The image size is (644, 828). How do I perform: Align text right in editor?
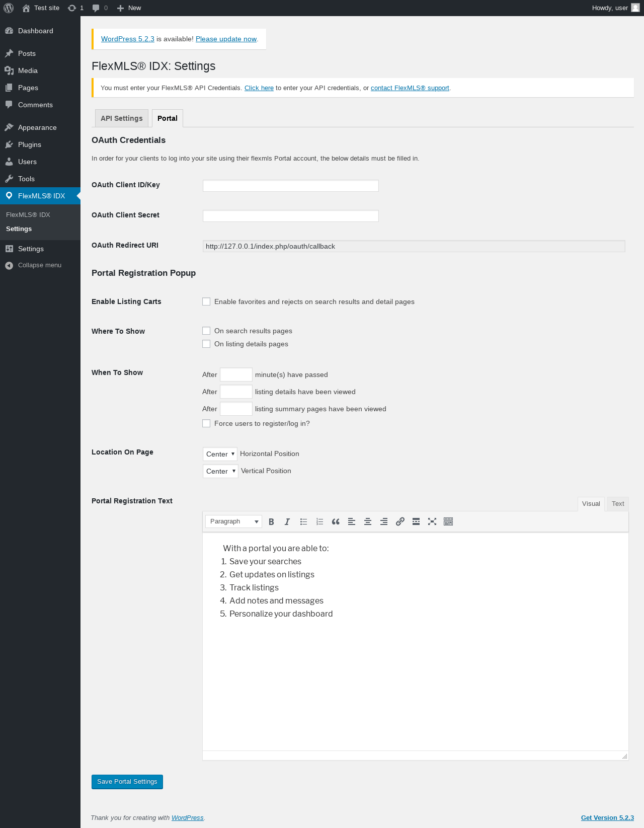click(x=384, y=521)
